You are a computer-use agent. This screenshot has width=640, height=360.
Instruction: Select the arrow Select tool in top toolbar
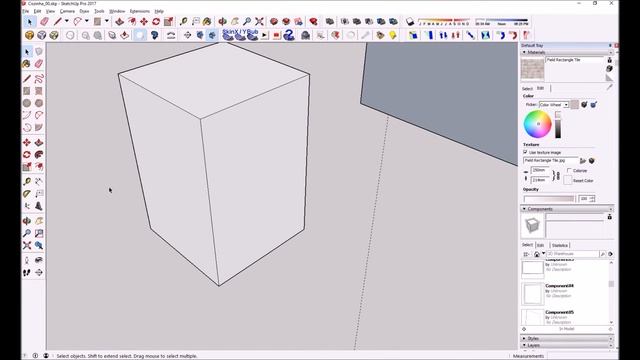(29, 22)
